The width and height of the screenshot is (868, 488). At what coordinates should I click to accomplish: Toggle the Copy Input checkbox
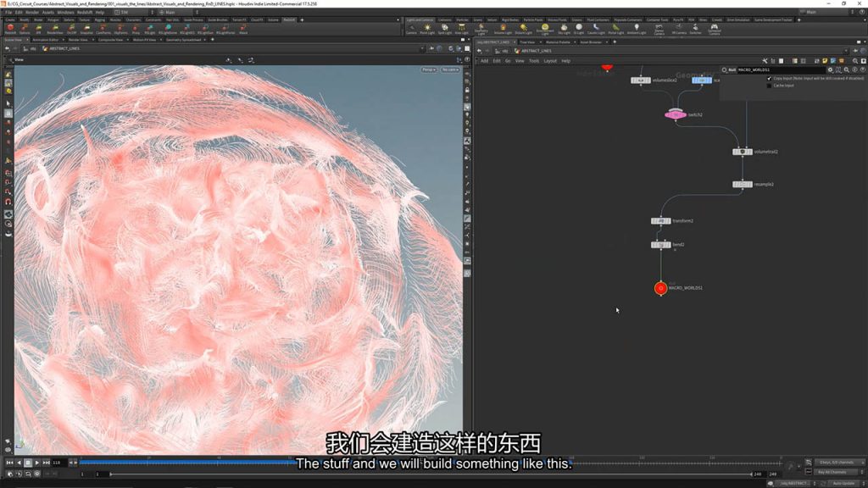click(x=769, y=79)
